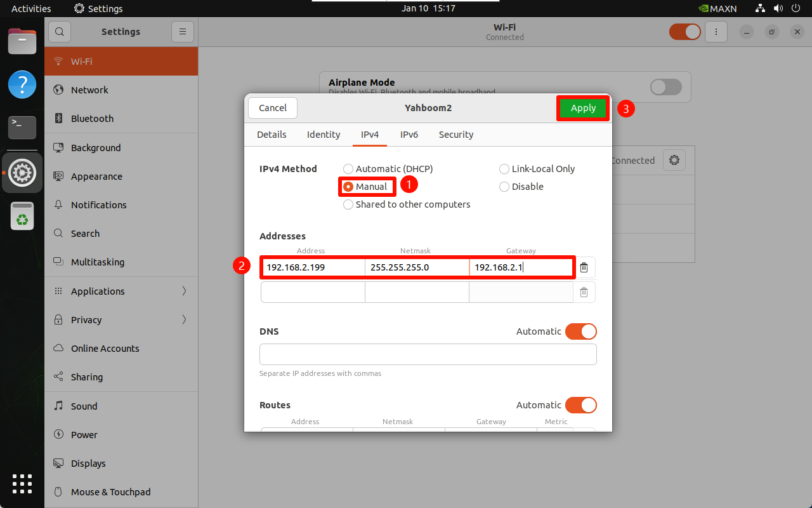
Task: Switch to the IPv6 tab
Action: coord(409,135)
